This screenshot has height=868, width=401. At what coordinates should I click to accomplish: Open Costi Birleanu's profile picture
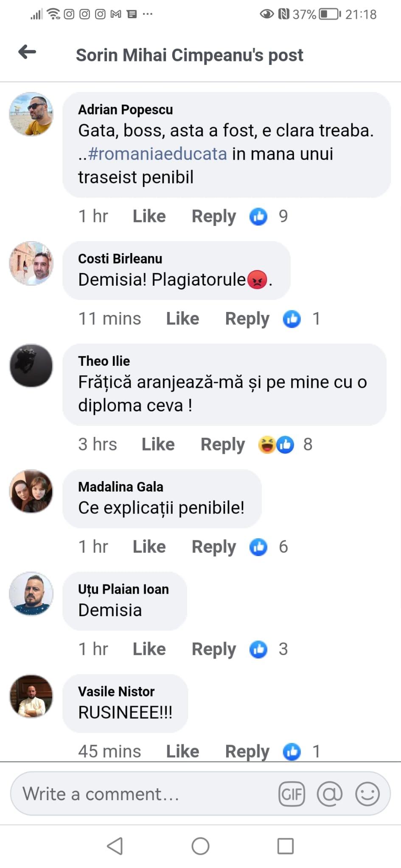coord(31,264)
